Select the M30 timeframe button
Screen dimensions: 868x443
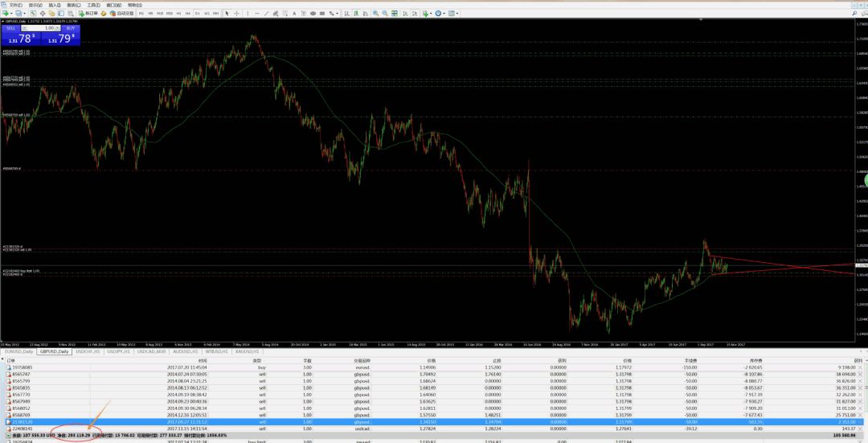[170, 14]
